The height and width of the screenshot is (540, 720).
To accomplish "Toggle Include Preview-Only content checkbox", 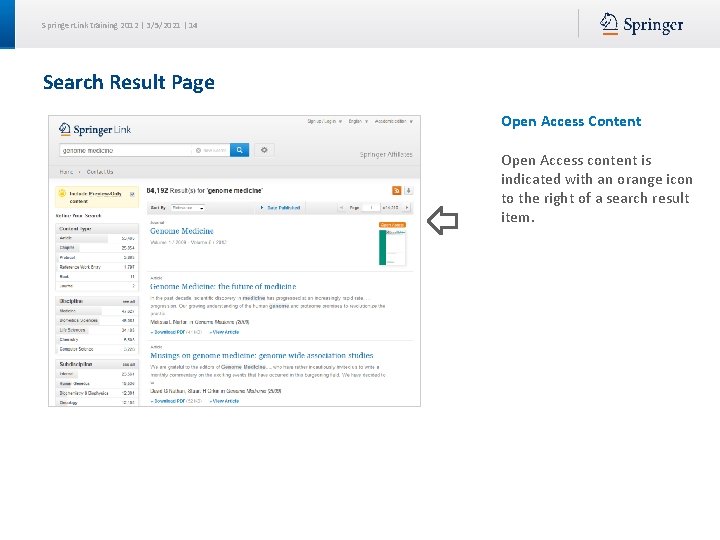I will point(132,194).
